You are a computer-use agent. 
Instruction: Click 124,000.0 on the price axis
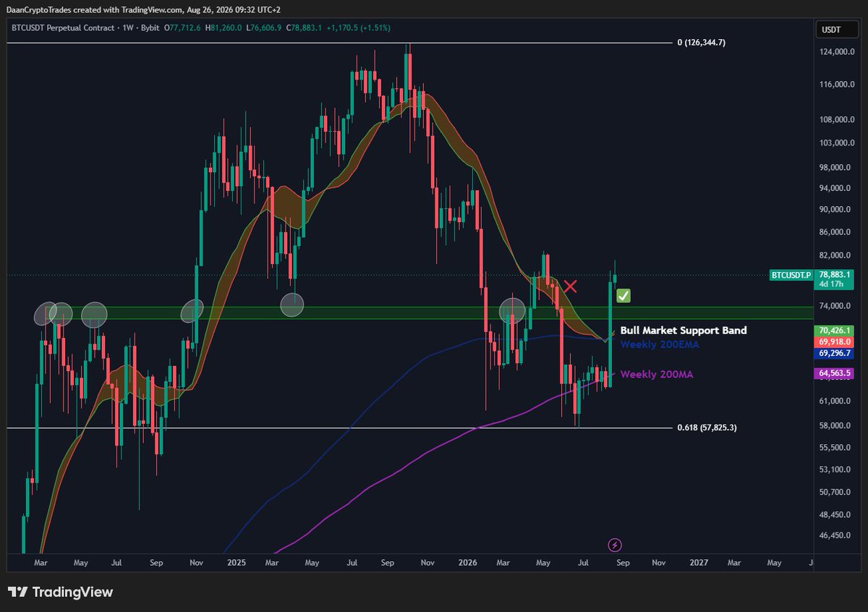pos(838,52)
